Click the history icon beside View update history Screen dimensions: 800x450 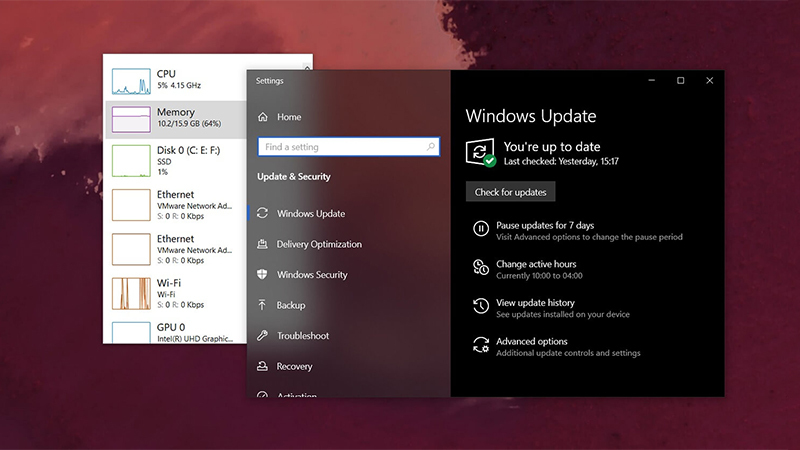click(481, 306)
